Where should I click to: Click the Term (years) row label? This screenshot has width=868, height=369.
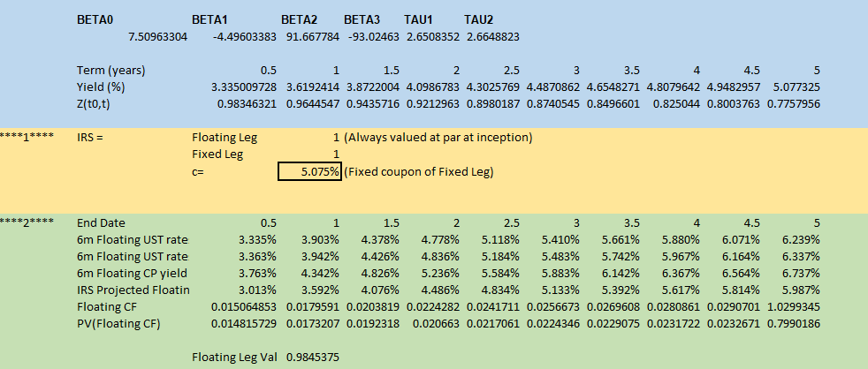[x=111, y=70]
